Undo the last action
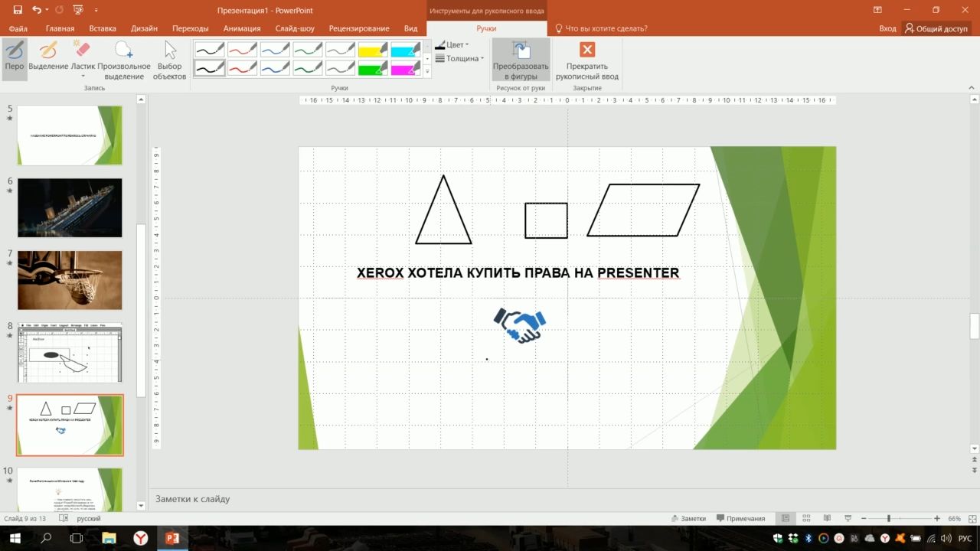 [x=36, y=10]
